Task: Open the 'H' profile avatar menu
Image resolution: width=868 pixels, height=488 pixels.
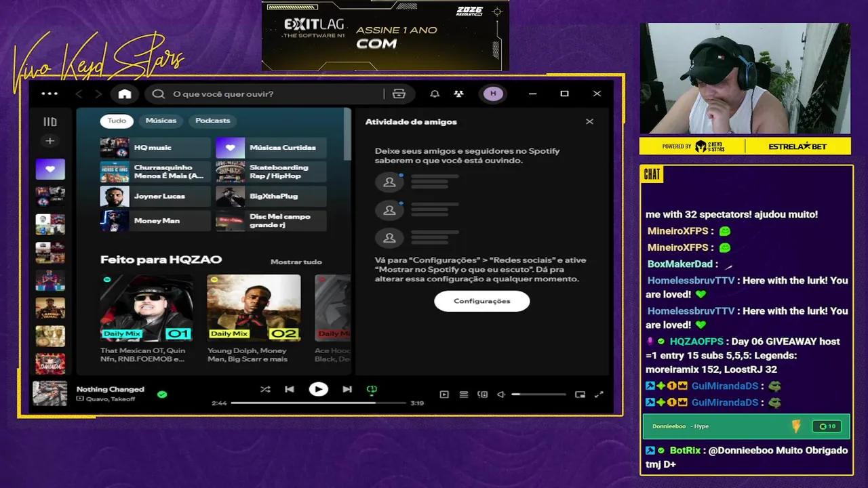Action: [x=493, y=94]
